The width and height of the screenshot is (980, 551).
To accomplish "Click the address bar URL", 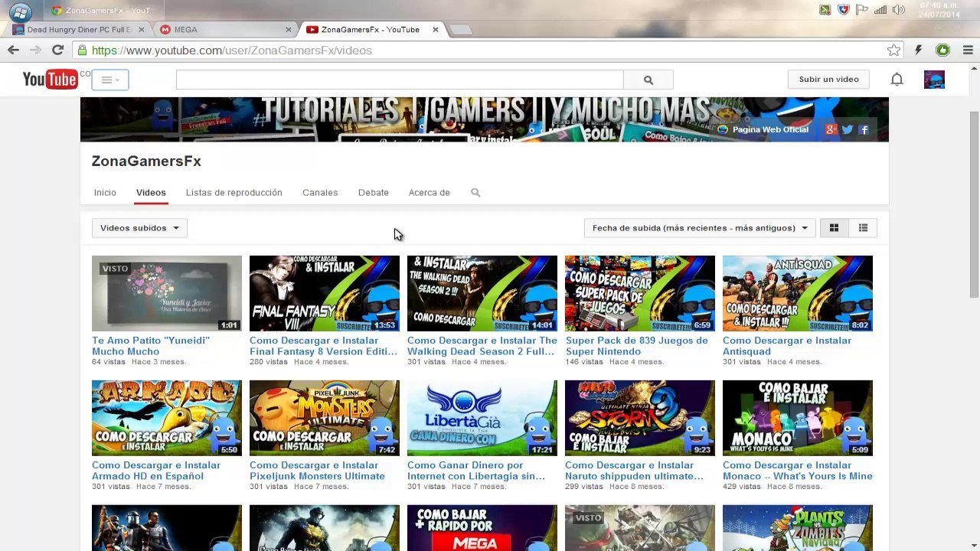I will (x=232, y=51).
